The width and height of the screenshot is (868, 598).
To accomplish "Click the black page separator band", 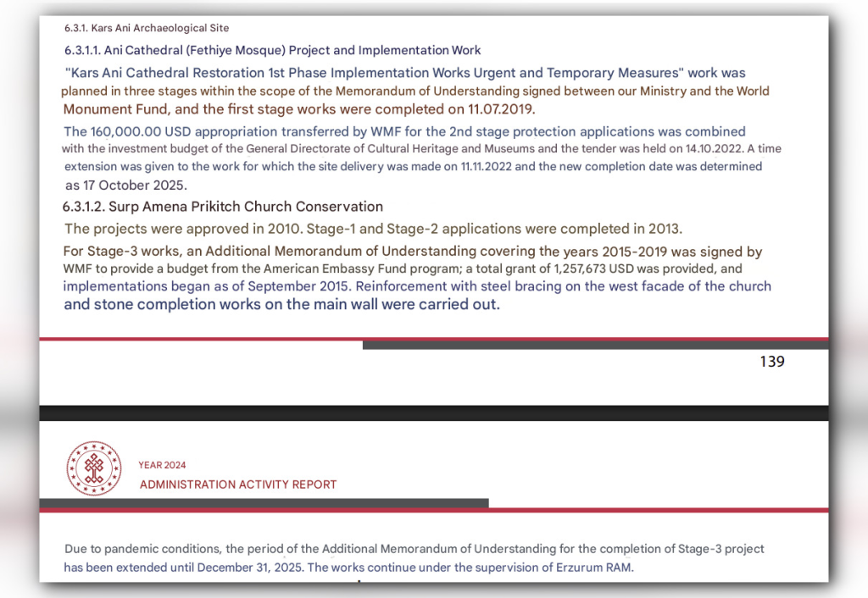I will coord(434,413).
